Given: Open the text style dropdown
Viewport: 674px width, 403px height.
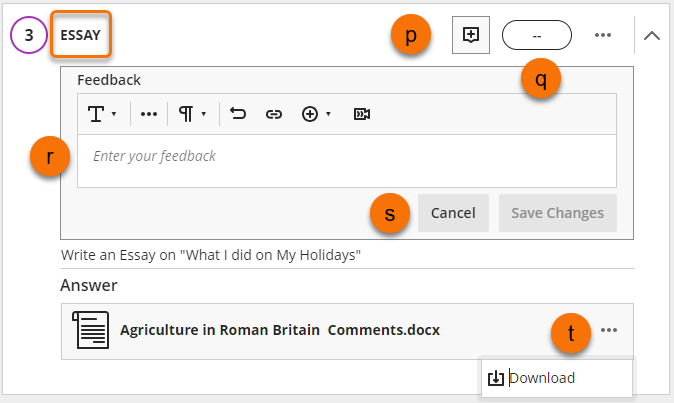Looking at the screenshot, I should (x=102, y=114).
